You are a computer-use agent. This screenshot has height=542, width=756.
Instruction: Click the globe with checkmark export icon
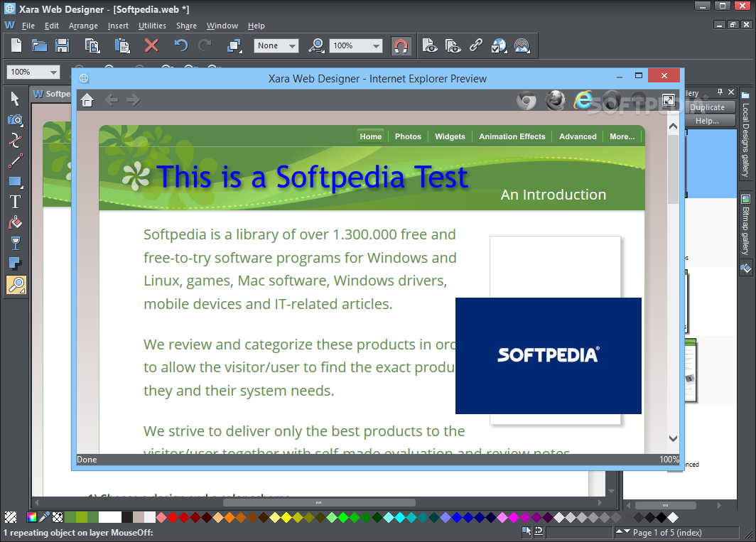point(499,45)
